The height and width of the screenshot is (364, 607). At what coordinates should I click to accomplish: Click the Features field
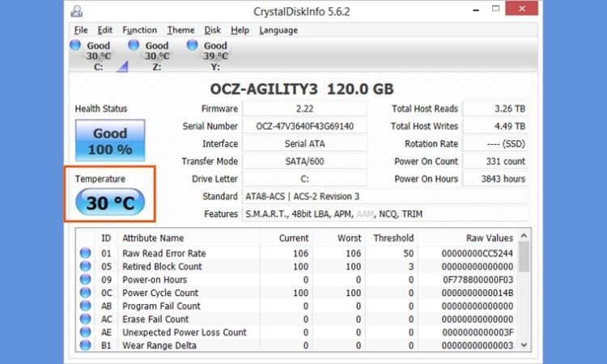point(385,214)
